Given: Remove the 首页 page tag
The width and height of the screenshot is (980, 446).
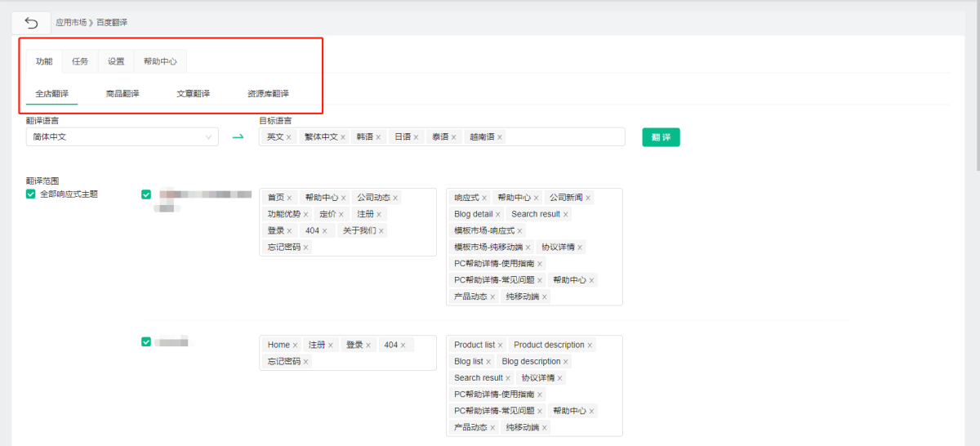Looking at the screenshot, I should tap(289, 198).
